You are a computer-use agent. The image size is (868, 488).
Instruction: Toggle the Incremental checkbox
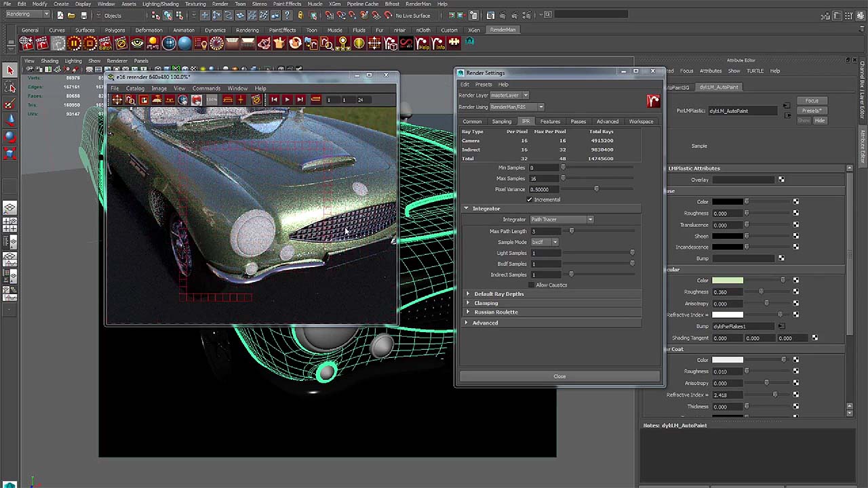tap(530, 199)
